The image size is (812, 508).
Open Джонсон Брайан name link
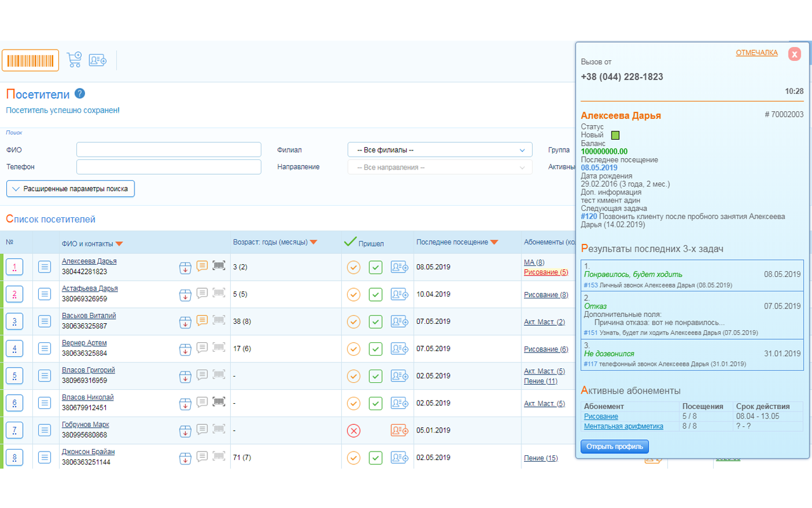88,452
